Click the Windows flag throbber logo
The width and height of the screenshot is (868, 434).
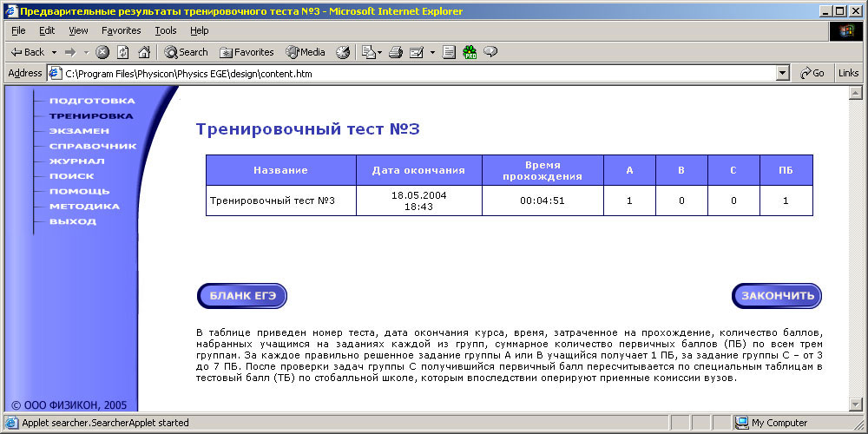tap(846, 31)
